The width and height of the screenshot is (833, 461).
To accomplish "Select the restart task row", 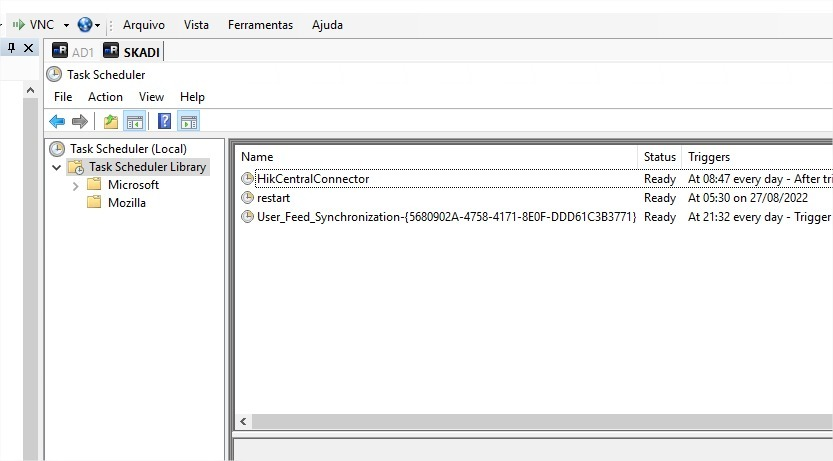I will pyautogui.click(x=273, y=198).
